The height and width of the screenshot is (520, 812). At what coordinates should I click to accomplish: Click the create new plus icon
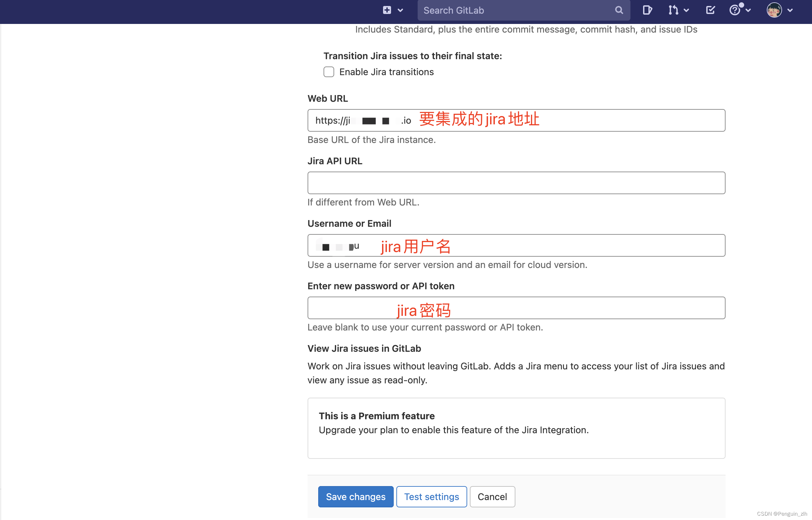pos(387,10)
